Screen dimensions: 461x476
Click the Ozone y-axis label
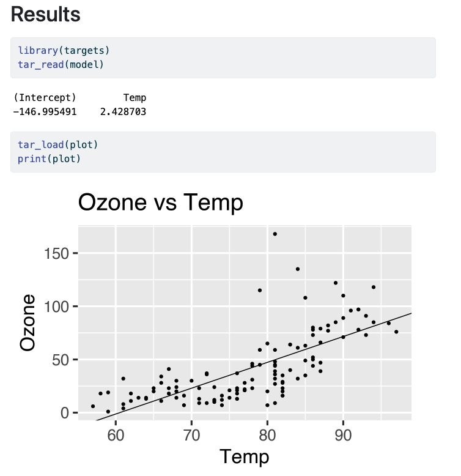pos(28,323)
